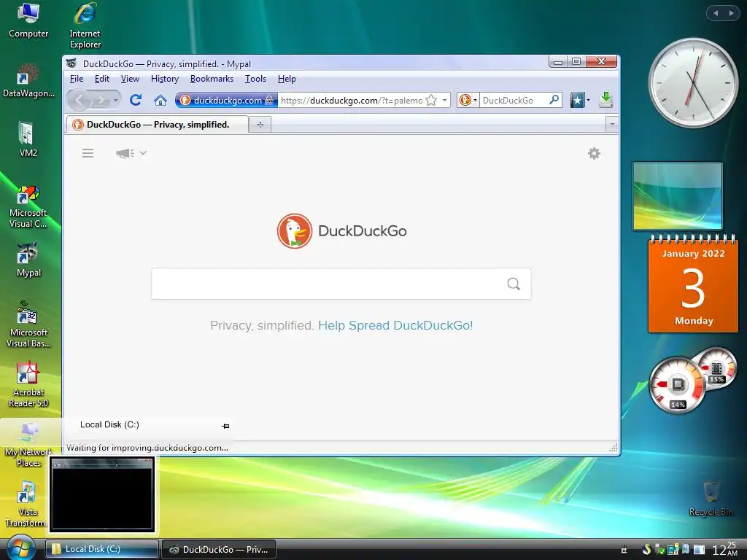Click the search magnifier in browser search box
Image resolution: width=747 pixels, height=560 pixels.
pyautogui.click(x=554, y=100)
